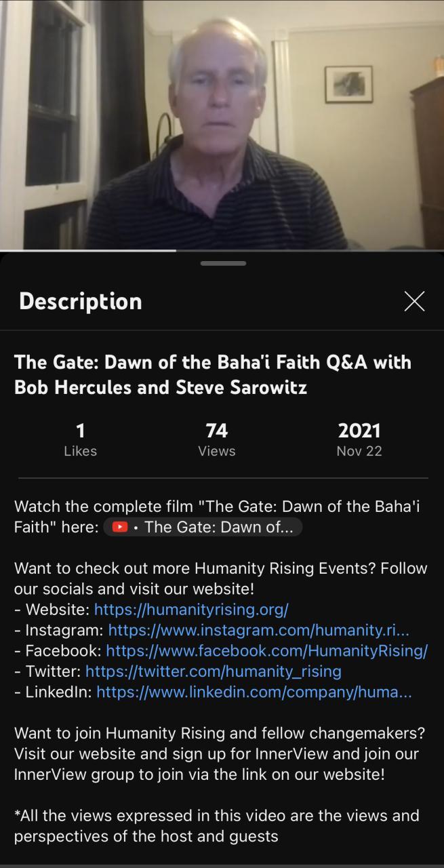Viewport: 444px width, 868px height.
Task: Tap the 2021 Nov 22 upload date
Action: point(359,439)
